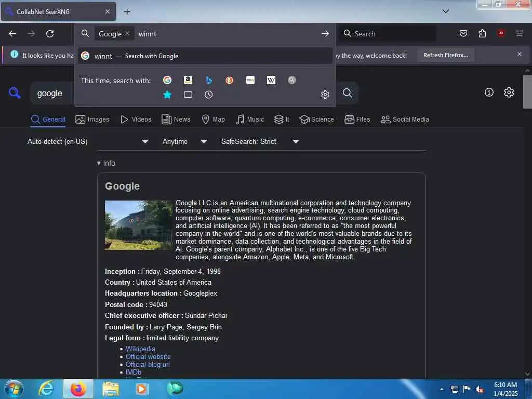This screenshot has width=532, height=399.
Task: Search this time with Amazon icon
Action: tap(188, 80)
